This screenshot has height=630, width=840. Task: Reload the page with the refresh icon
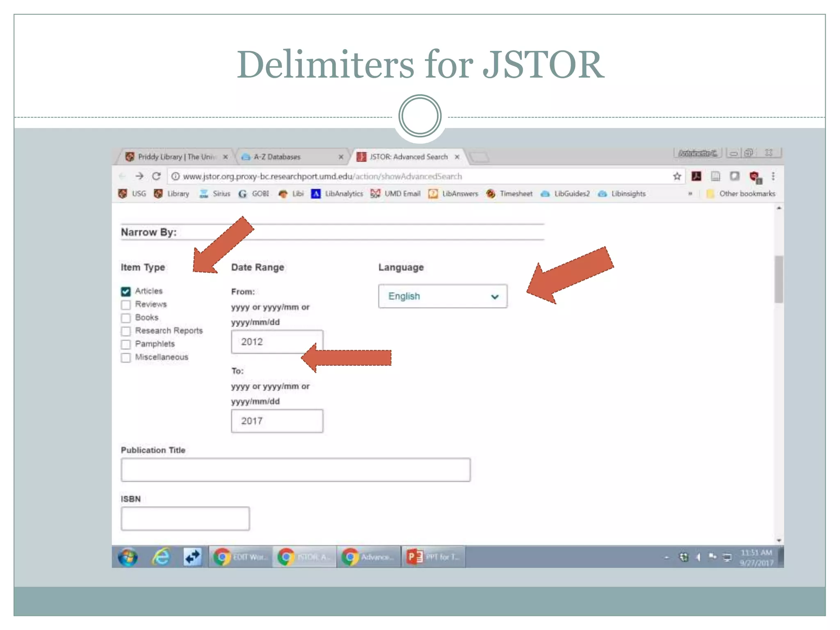click(156, 176)
